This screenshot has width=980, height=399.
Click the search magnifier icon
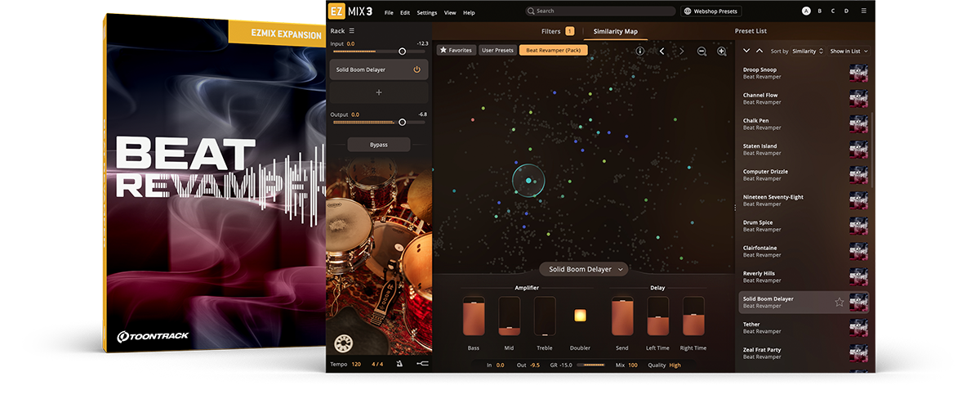pyautogui.click(x=531, y=11)
